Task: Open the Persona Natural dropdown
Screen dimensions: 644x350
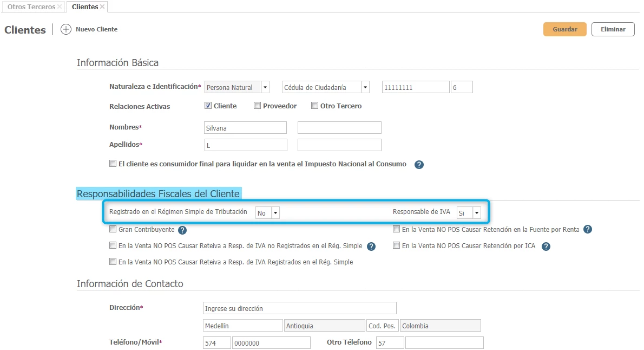Action: tap(265, 87)
